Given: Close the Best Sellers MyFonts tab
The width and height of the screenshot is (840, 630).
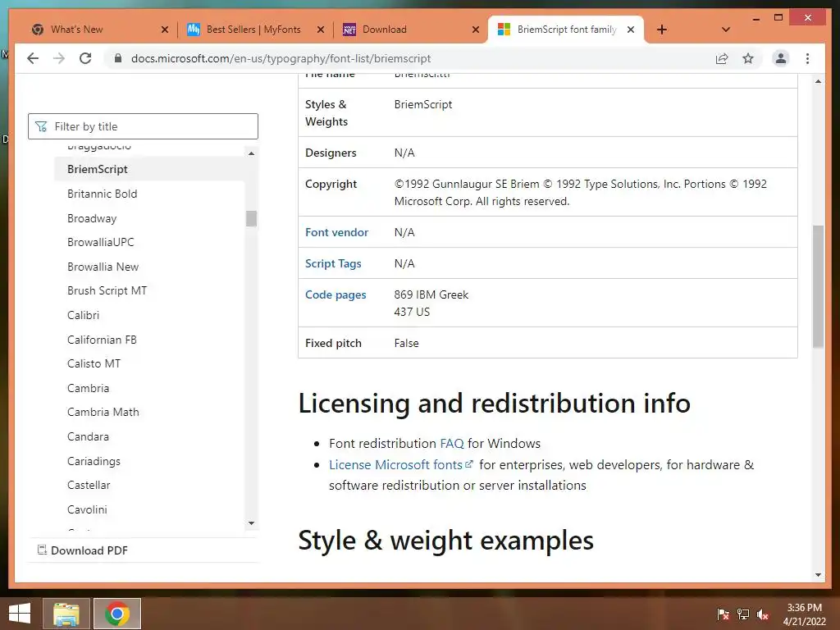Looking at the screenshot, I should tap(321, 30).
